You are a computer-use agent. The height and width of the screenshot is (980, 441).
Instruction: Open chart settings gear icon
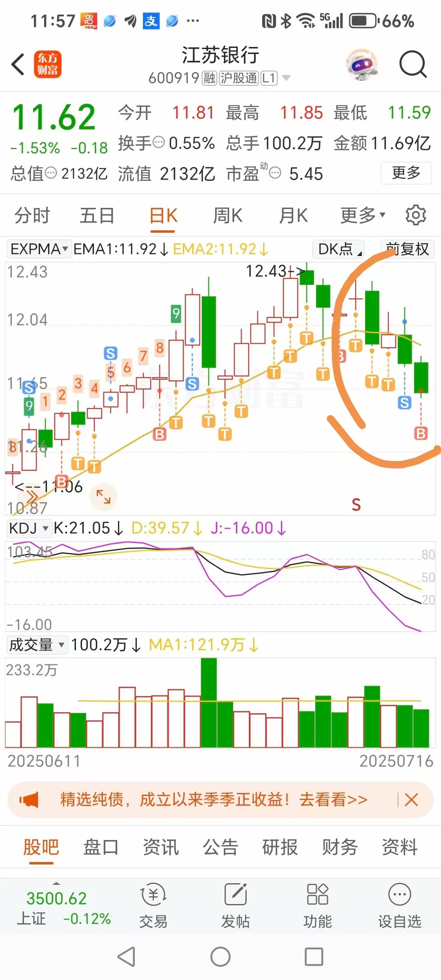pos(416,215)
